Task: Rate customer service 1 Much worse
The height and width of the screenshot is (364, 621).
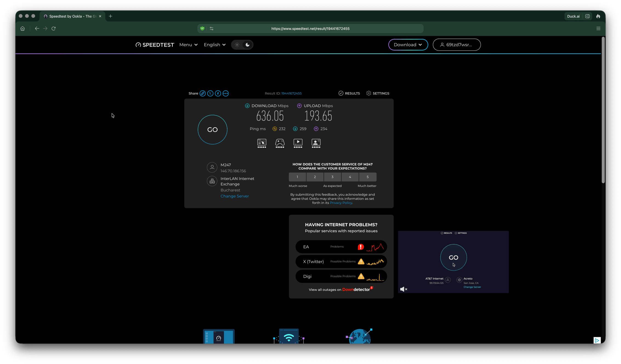Action: (297, 177)
